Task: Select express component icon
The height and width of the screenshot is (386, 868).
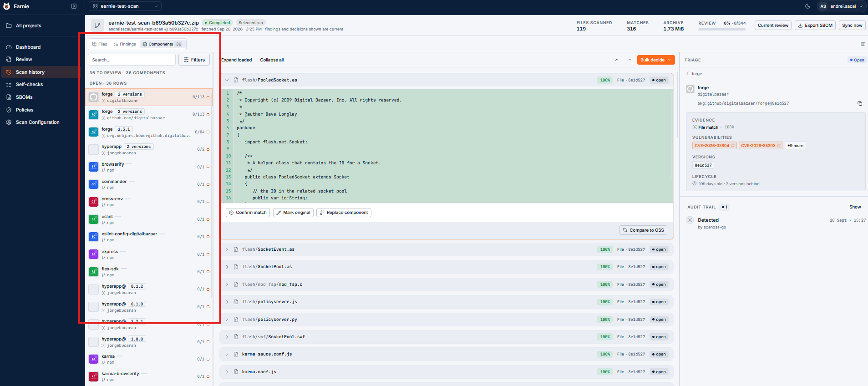Action: 93,254
